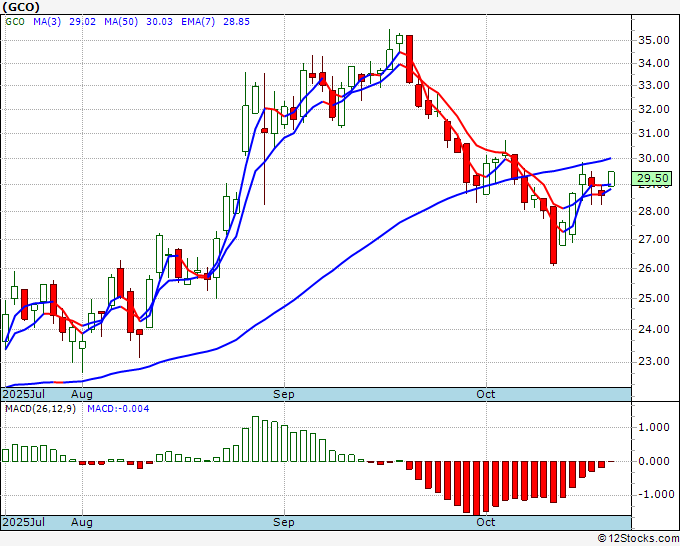
Task: Click the Aug label on MACD axis
Action: [82, 522]
